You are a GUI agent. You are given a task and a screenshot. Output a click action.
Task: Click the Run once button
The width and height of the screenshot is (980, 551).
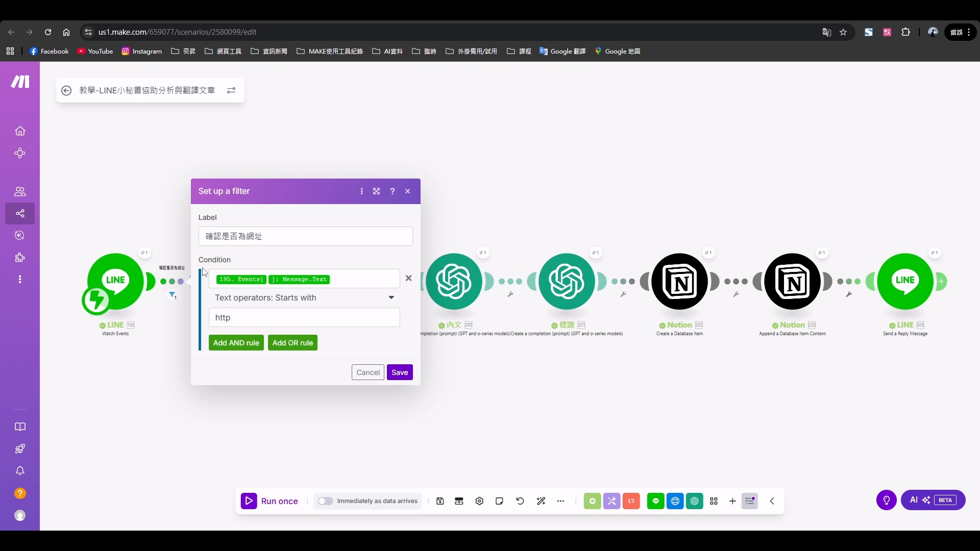269,501
